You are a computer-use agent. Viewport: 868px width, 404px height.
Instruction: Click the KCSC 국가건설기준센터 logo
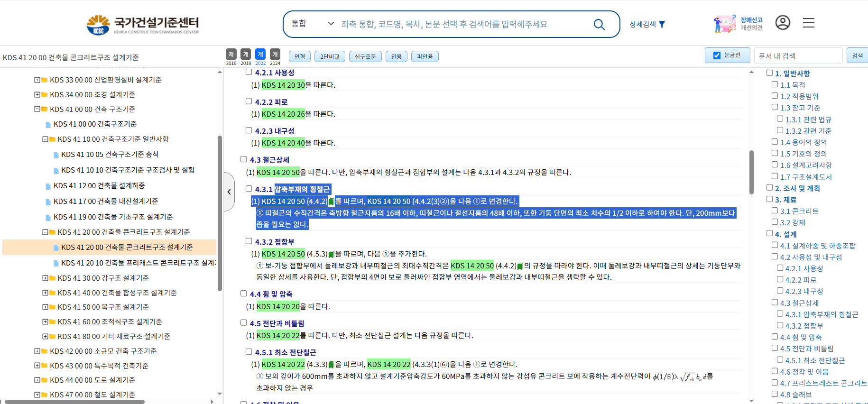click(143, 25)
